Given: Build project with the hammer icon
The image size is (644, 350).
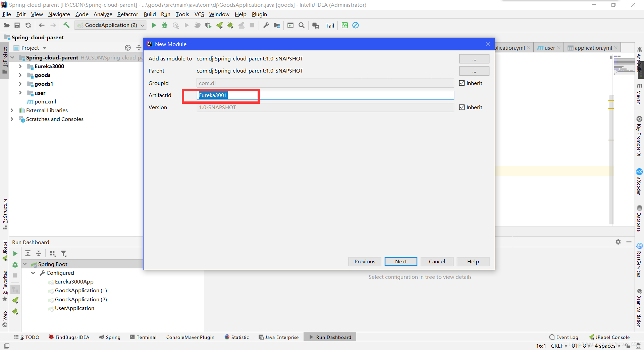Looking at the screenshot, I should (66, 25).
